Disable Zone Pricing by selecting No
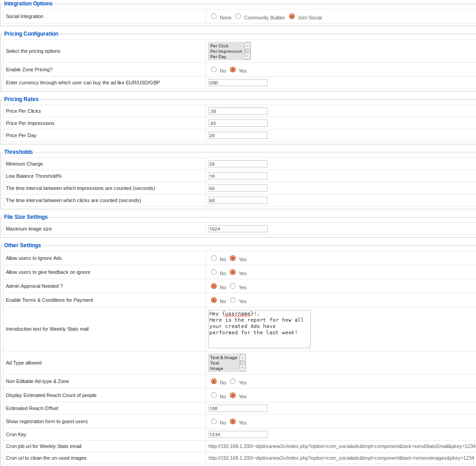Viewport: 476px width, 466px height. 213,69
